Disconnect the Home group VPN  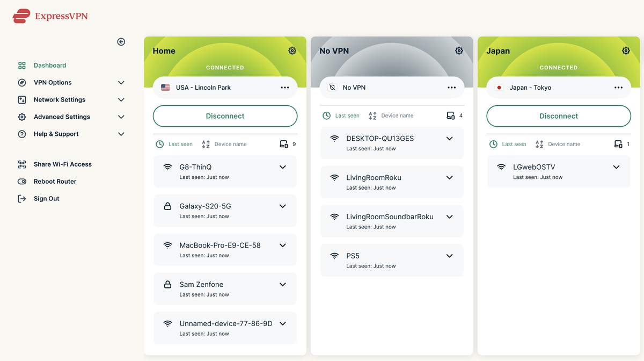click(225, 116)
